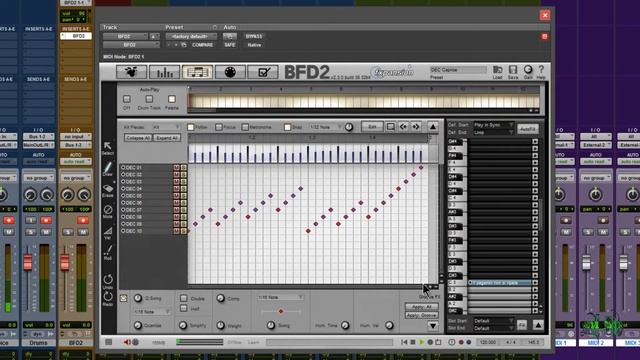Click the red record transport button

[x=461, y=342]
